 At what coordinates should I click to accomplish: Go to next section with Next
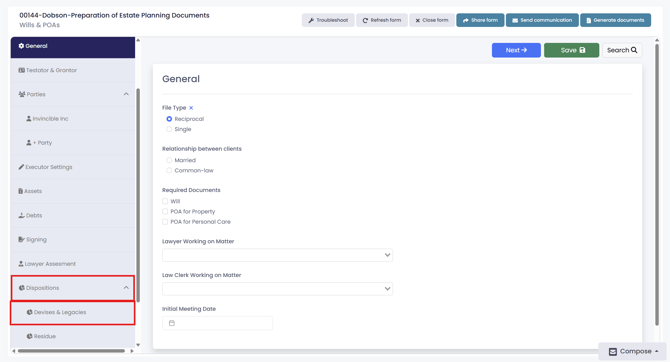[x=516, y=50]
